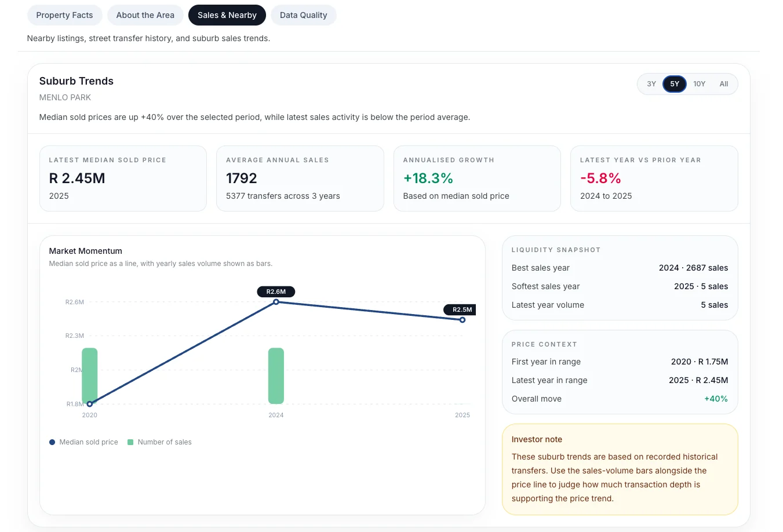Click the 2025 data point on the price line
Viewport: 783px width, 532px height.
pyautogui.click(x=462, y=320)
